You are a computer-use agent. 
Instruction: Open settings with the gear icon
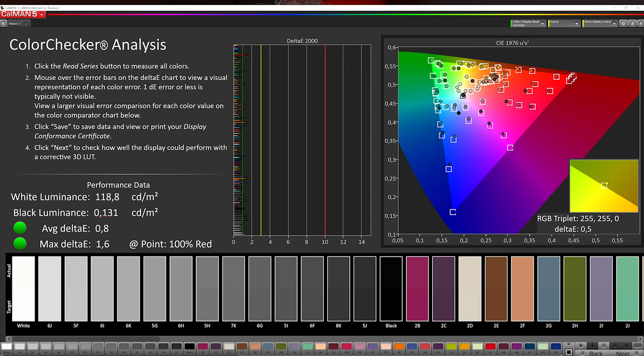pyautogui.click(x=623, y=23)
